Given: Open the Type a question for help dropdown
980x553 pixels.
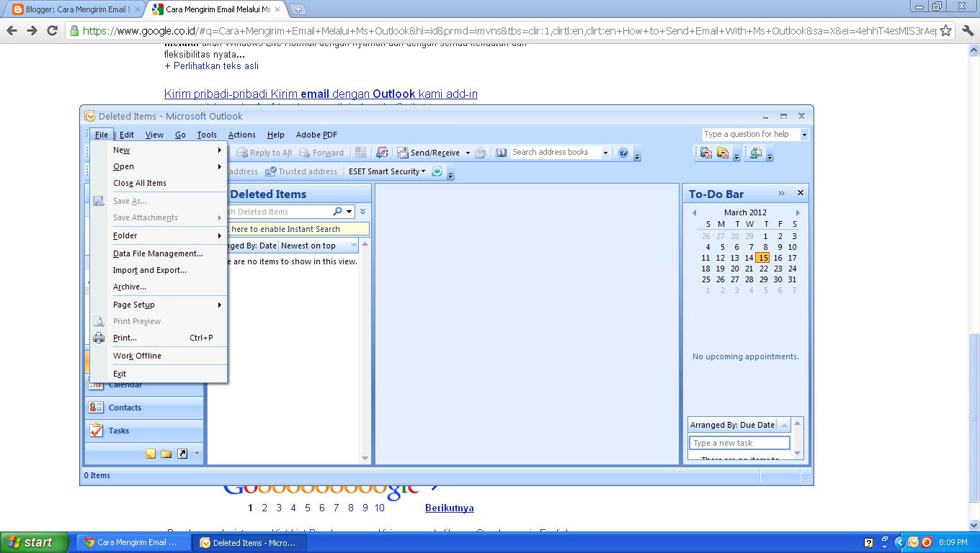Looking at the screenshot, I should pyautogui.click(x=804, y=135).
